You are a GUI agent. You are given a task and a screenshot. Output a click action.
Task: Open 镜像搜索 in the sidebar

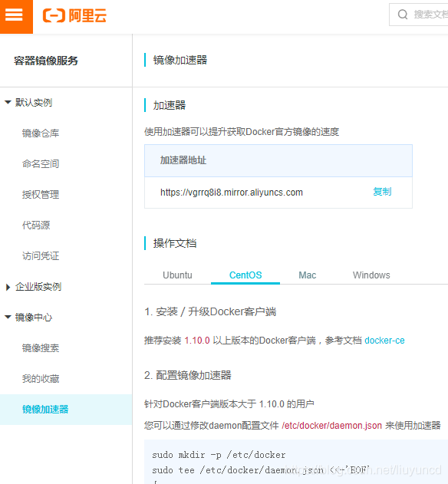coord(41,348)
